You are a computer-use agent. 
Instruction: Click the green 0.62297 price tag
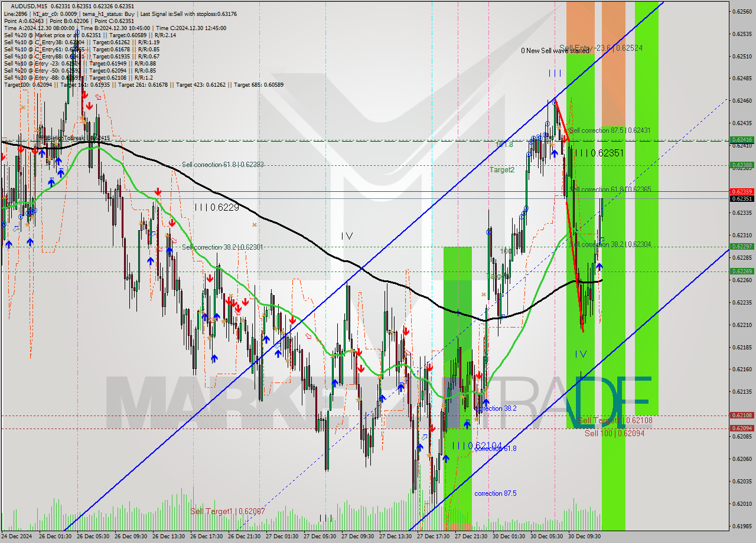[742, 246]
